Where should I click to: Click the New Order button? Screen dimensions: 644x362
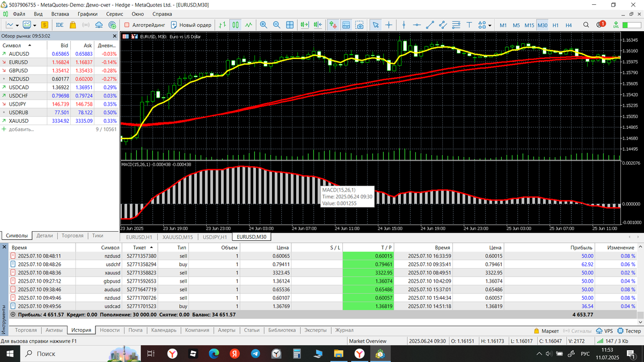191,25
